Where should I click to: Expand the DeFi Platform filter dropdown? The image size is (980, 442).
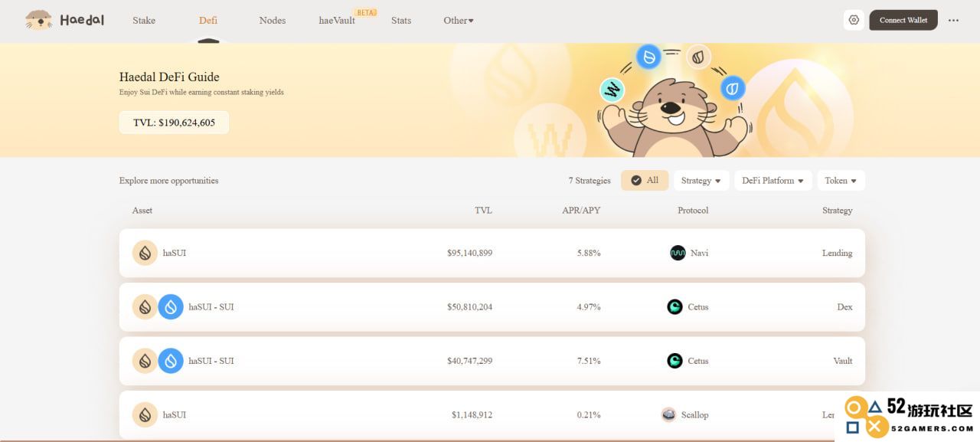[x=773, y=181]
